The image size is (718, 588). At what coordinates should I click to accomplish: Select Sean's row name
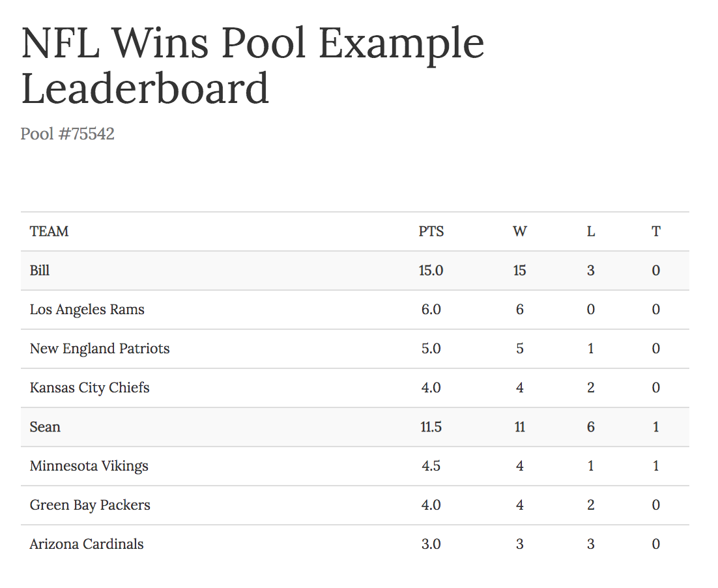click(45, 427)
